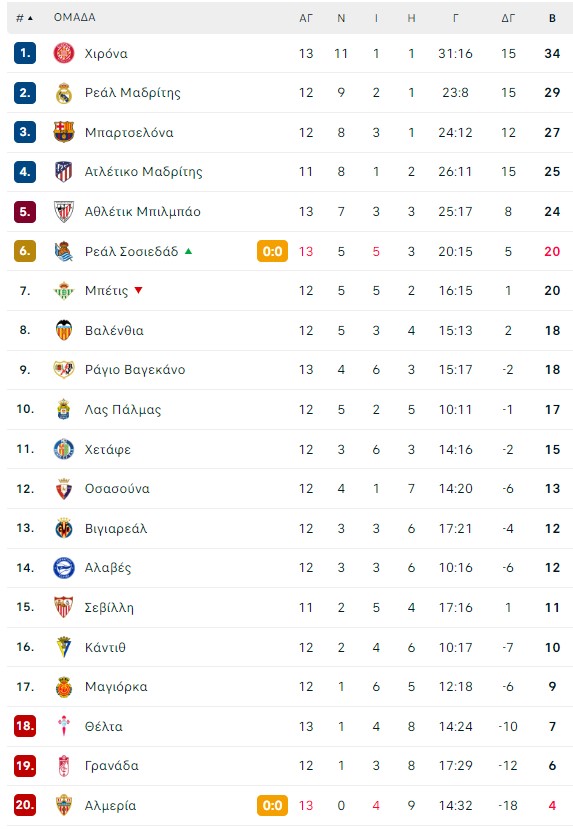Click the live 0:0 badge for Ρεάλ Σοσιεδάδ

coord(272,251)
